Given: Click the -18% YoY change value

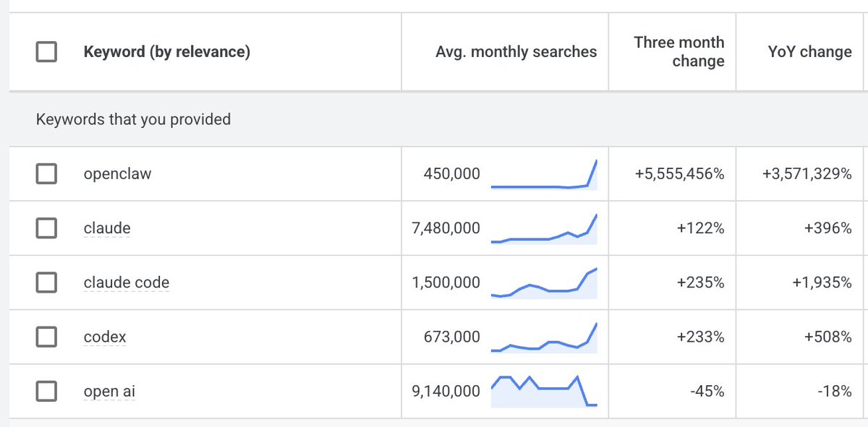Looking at the screenshot, I should point(834,392).
